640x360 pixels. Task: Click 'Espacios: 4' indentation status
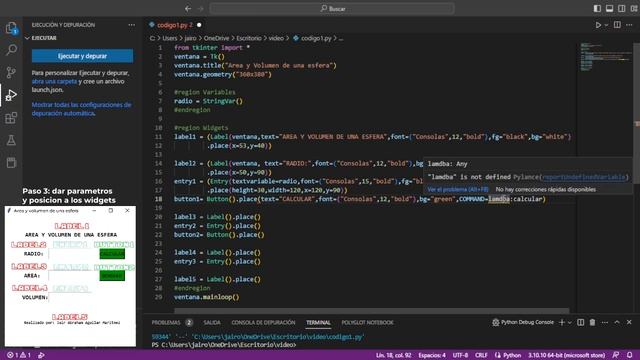(432, 355)
